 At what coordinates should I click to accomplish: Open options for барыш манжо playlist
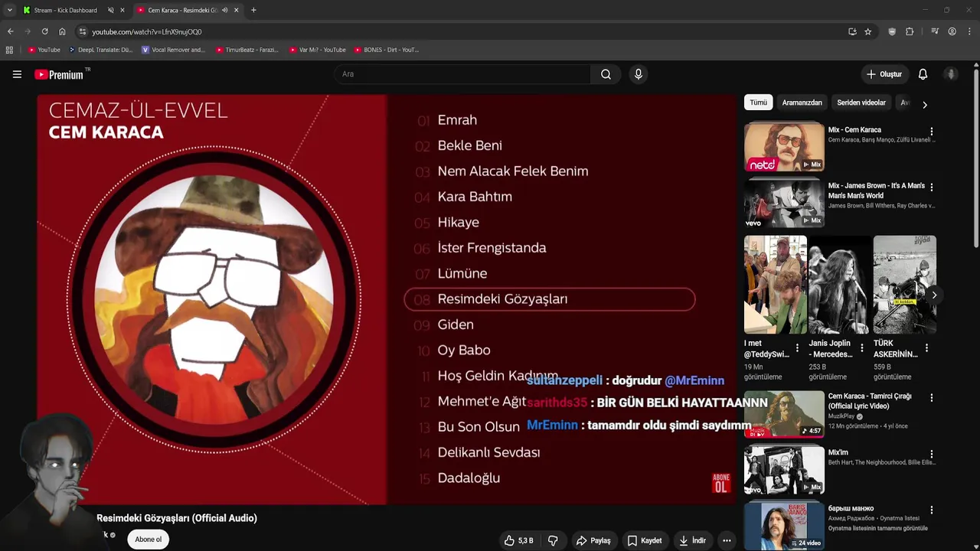pos(931,510)
